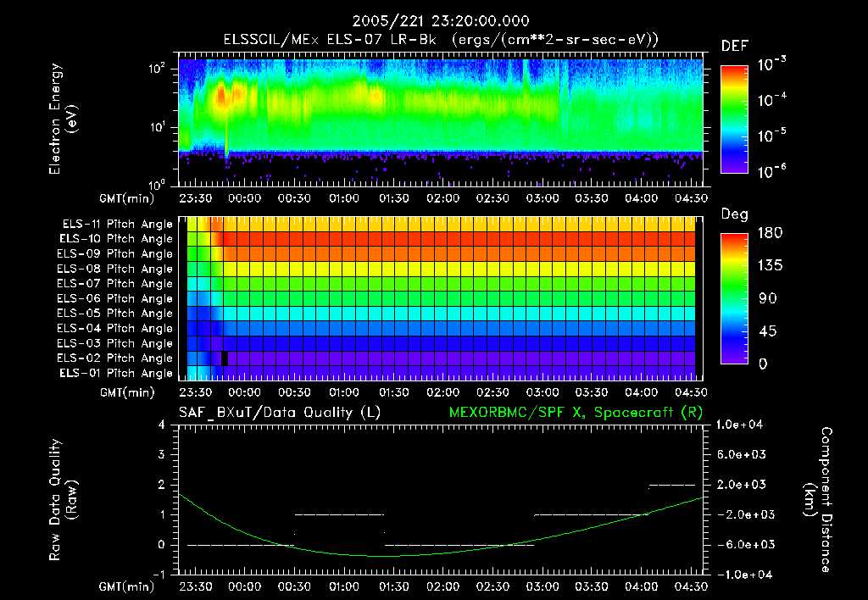Click the 01:00 tick label under the bottom panel

344,586
